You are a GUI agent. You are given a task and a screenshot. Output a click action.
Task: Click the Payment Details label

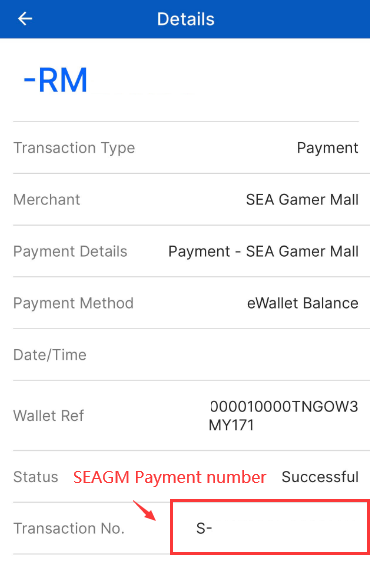tap(70, 251)
